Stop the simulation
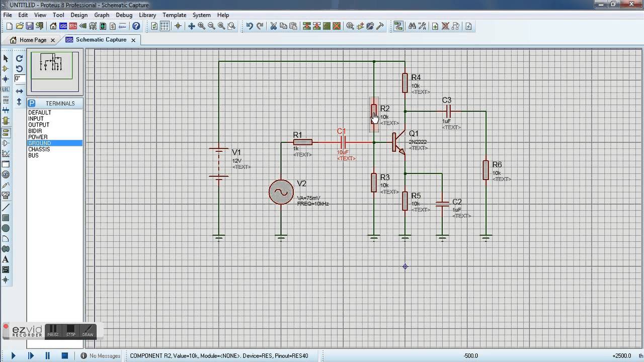 click(64, 355)
